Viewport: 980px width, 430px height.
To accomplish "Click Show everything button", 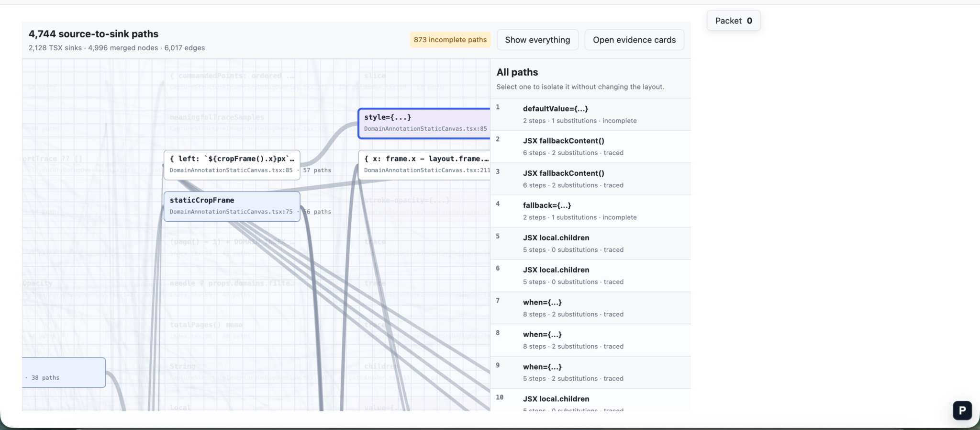I will [x=537, y=40].
